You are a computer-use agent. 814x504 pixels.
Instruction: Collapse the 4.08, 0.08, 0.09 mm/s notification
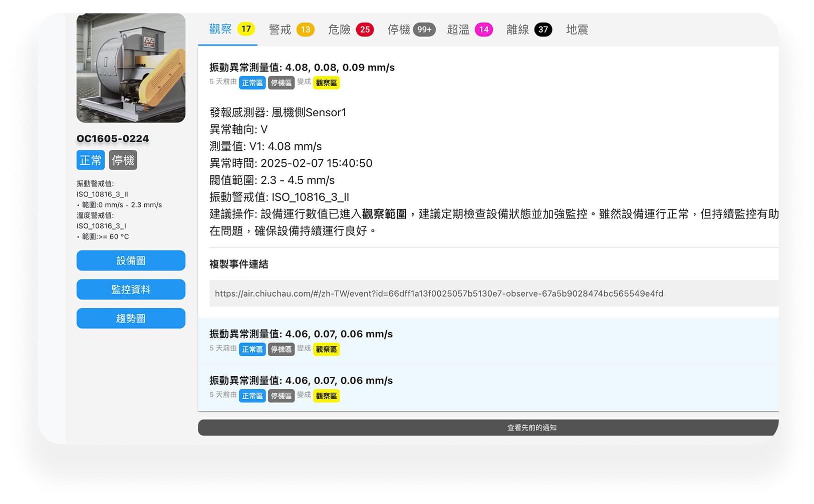point(302,68)
